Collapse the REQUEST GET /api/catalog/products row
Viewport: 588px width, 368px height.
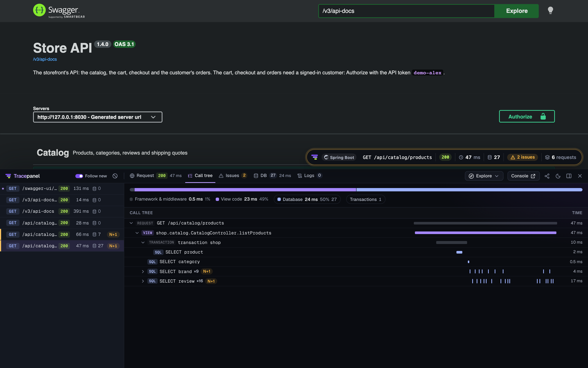pos(131,223)
